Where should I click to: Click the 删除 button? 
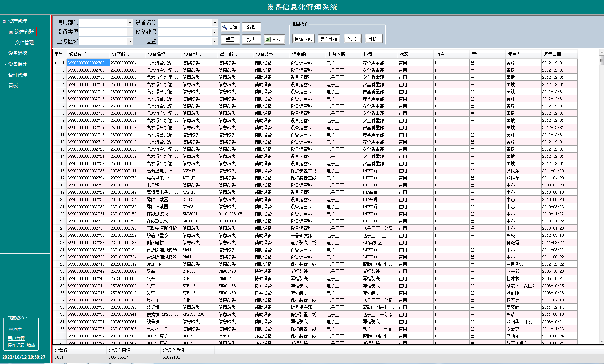coord(373,38)
